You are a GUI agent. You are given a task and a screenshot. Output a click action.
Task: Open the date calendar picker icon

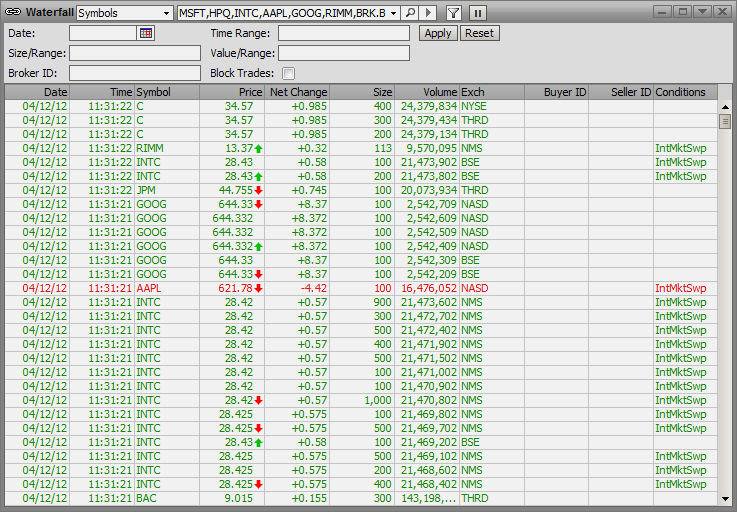point(146,33)
